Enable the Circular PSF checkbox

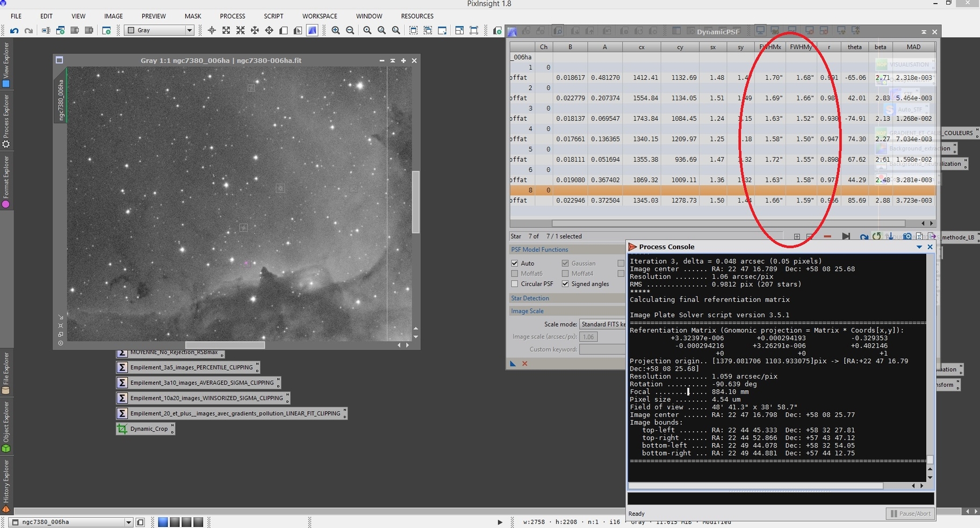[x=515, y=284]
